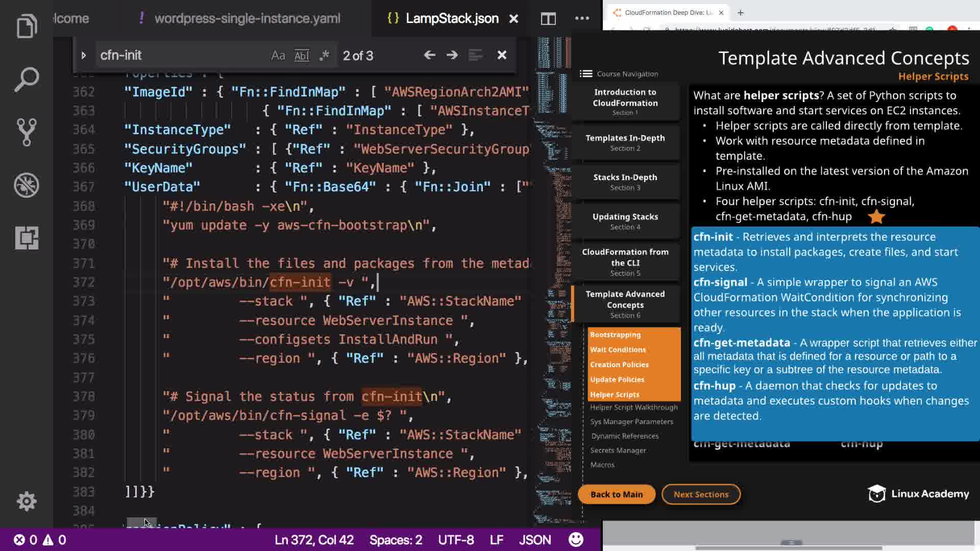Viewport: 980px width, 551px height.
Task: Open the Debug view icon
Action: click(x=27, y=185)
